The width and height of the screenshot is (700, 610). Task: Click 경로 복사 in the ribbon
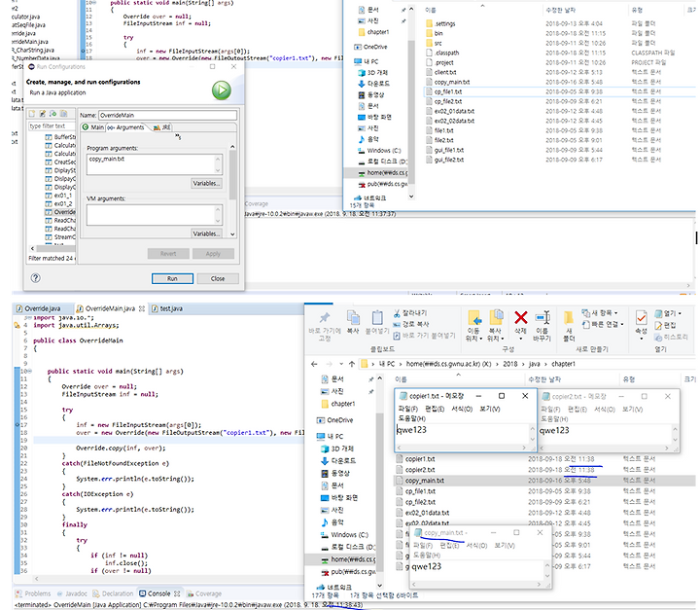click(x=410, y=324)
